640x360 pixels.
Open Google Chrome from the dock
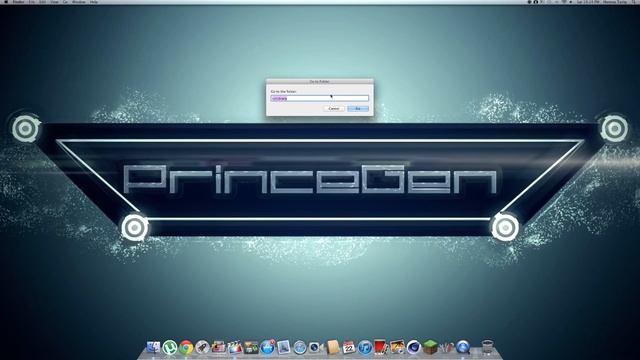pos(186,347)
